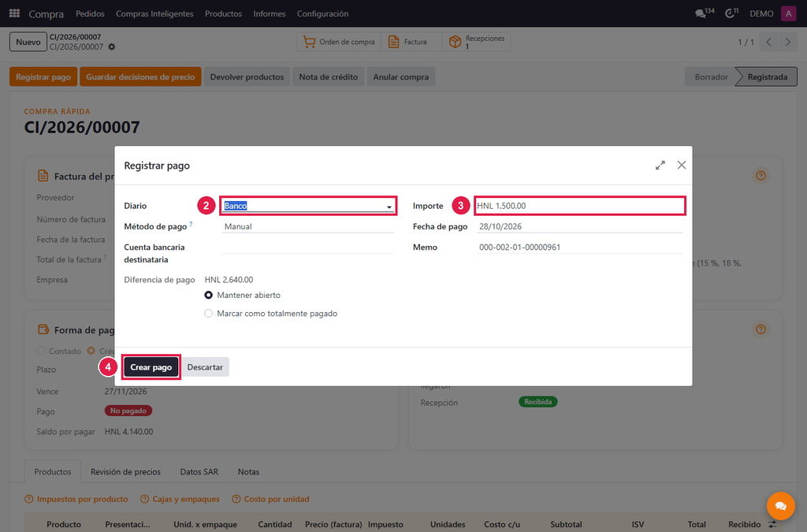Click the Crear pago button

[x=151, y=367]
